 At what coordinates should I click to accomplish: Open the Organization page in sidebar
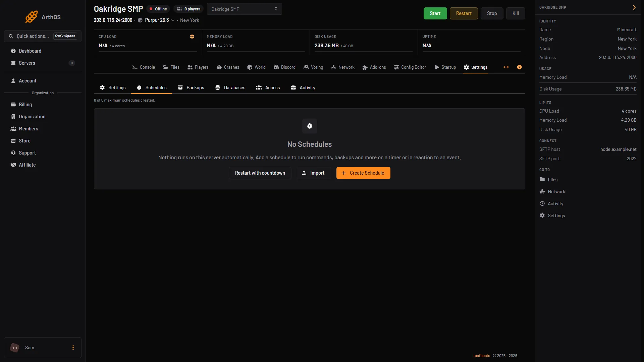43,117
